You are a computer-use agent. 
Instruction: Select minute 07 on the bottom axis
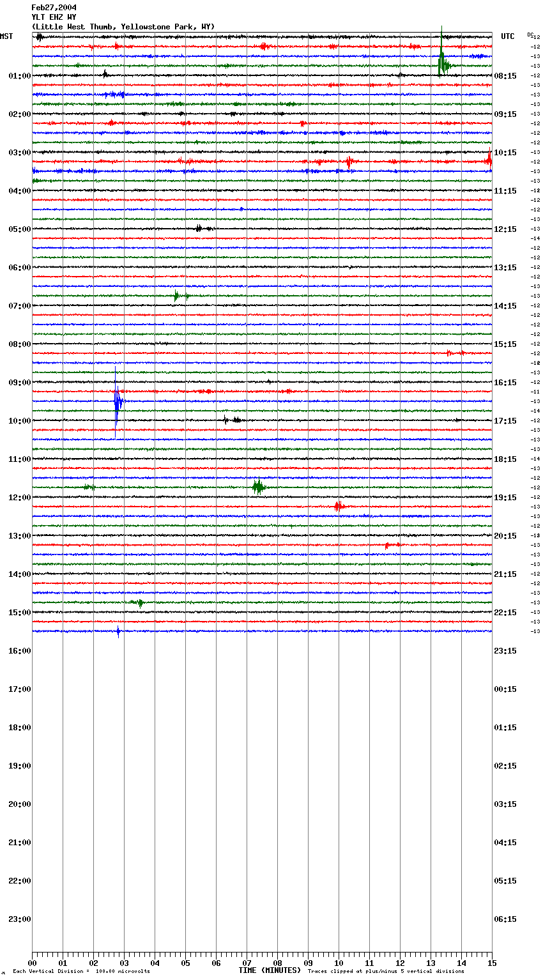pyautogui.click(x=247, y=963)
